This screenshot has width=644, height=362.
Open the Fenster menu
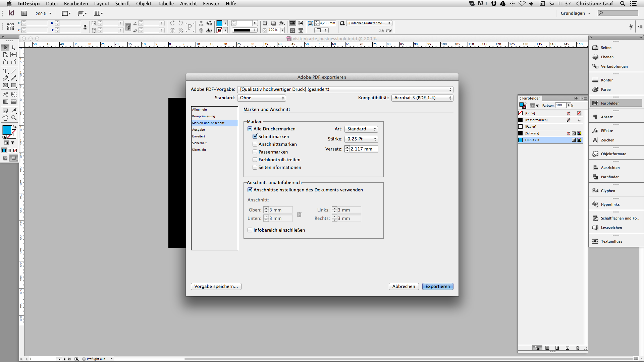pyautogui.click(x=211, y=4)
